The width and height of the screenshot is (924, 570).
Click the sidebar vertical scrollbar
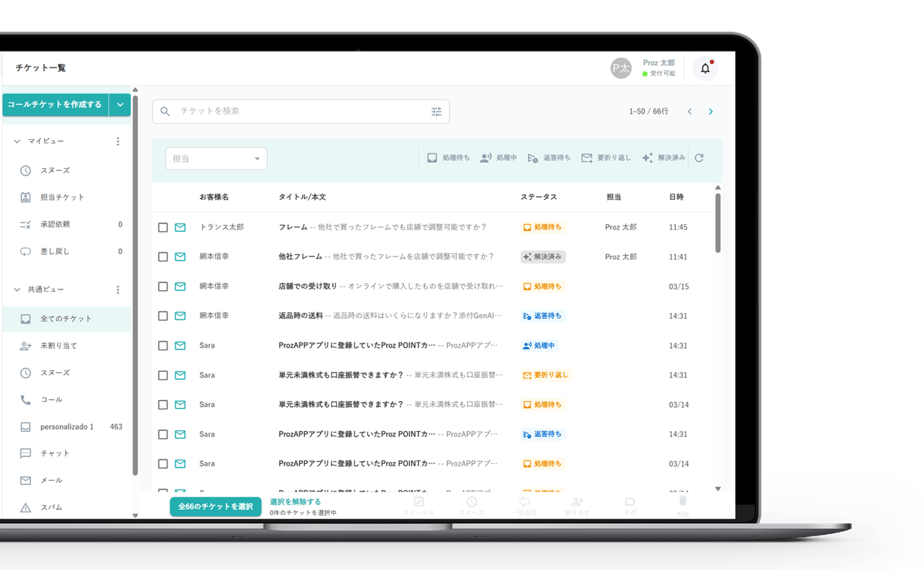click(135, 285)
